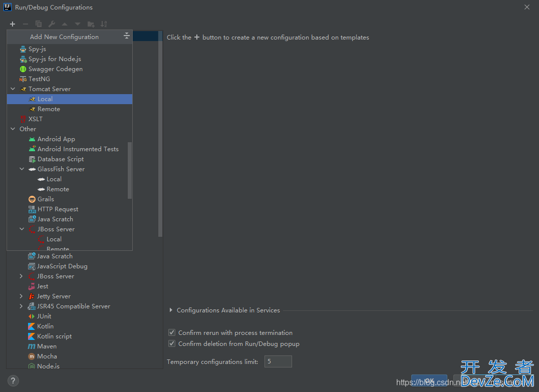The image size is (539, 392).
Task: Select Android App configuration
Action: click(x=70, y=139)
